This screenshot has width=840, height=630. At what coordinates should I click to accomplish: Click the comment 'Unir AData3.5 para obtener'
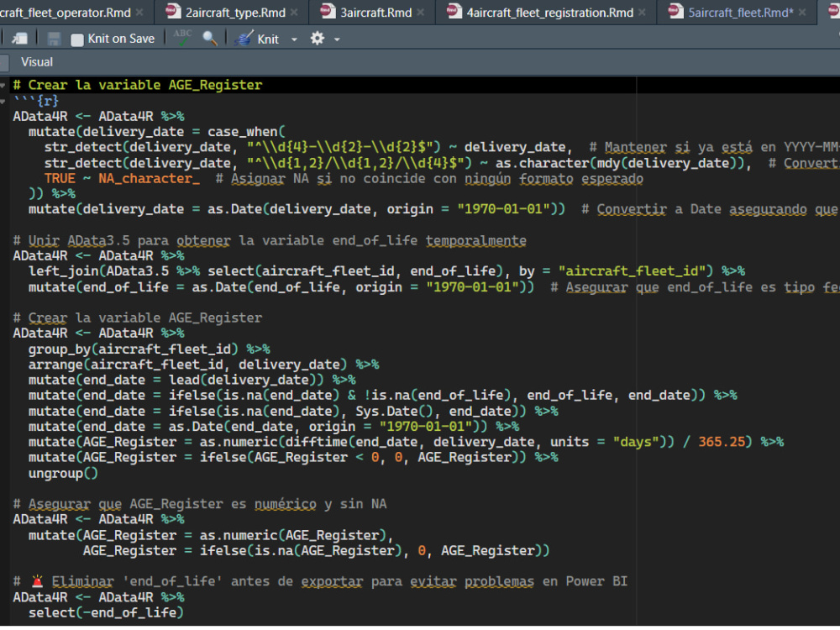pyautogui.click(x=129, y=240)
